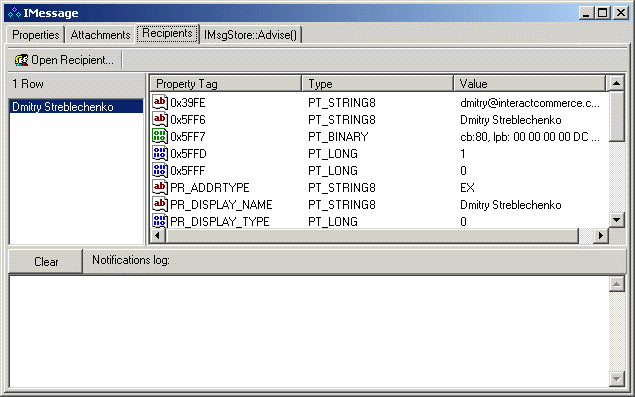Click the property grid scroll left arrow
The image size is (635, 397).
pos(158,235)
